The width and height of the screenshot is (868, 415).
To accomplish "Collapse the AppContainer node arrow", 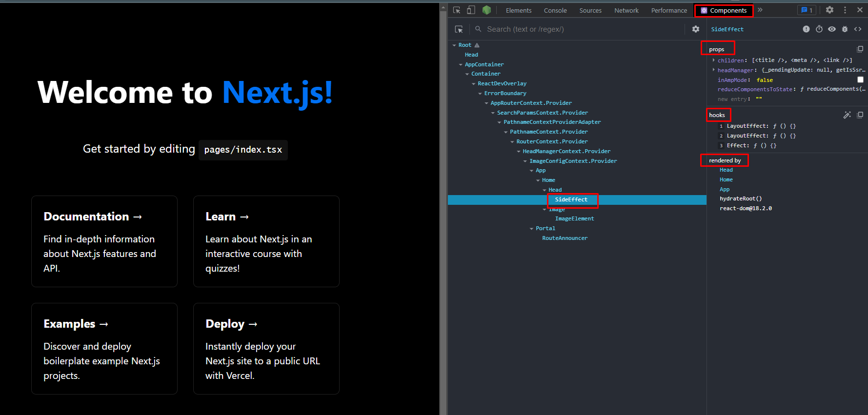I will tap(461, 64).
